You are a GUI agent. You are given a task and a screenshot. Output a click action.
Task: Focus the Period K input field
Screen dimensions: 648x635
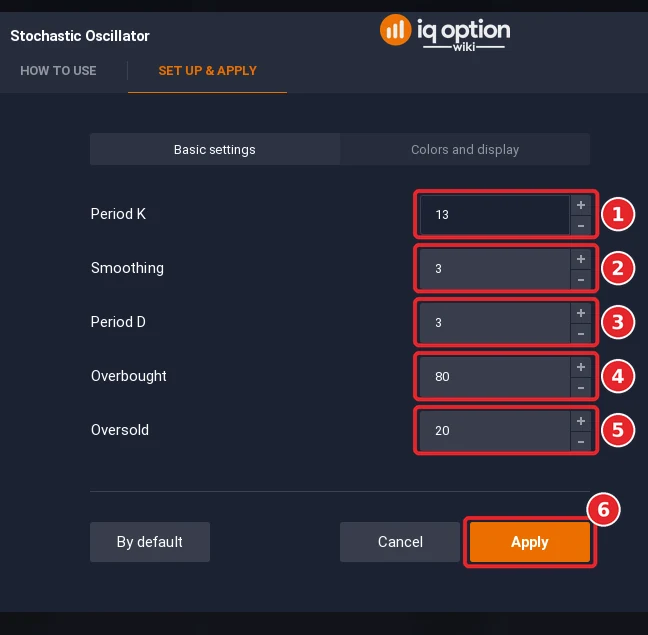[495, 215]
